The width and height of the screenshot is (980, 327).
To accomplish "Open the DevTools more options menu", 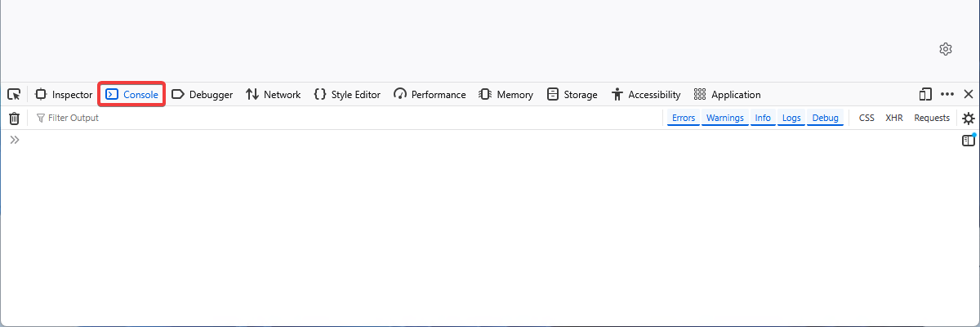I will click(947, 94).
